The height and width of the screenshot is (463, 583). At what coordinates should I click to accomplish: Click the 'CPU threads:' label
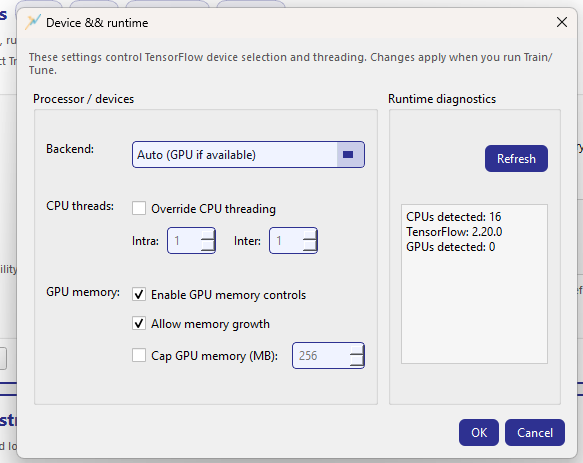tap(80, 206)
